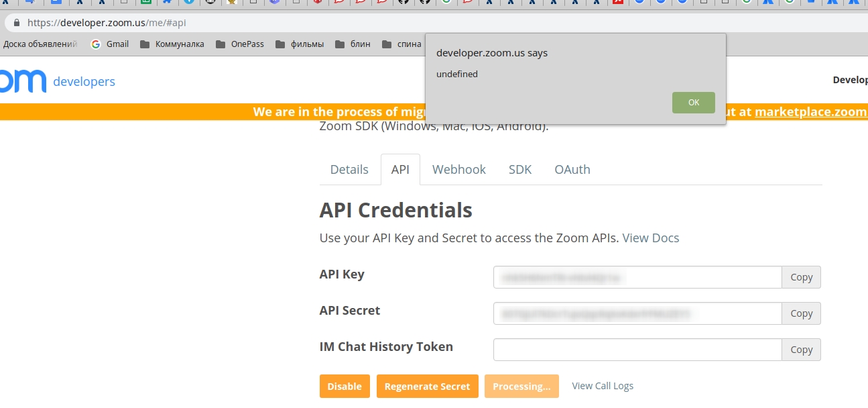Screen dimensions: 868x408
Task: Click the Zoom developers logo
Action: pos(58,81)
